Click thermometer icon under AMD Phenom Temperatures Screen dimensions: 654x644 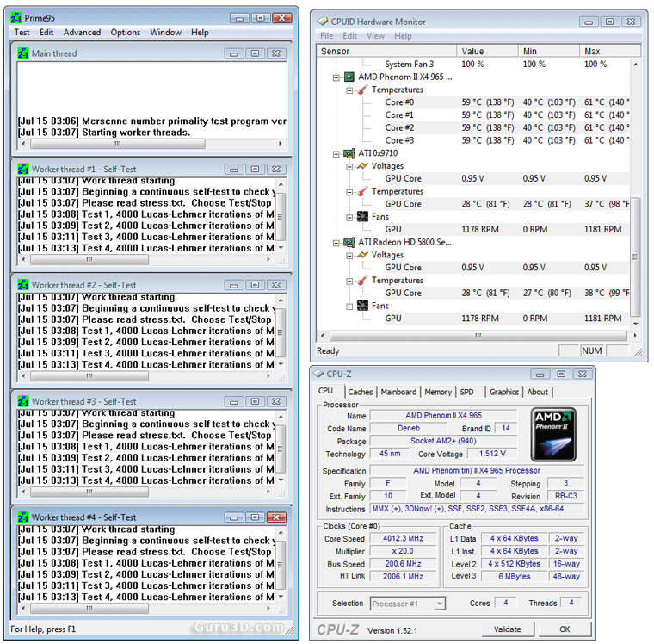(362, 90)
